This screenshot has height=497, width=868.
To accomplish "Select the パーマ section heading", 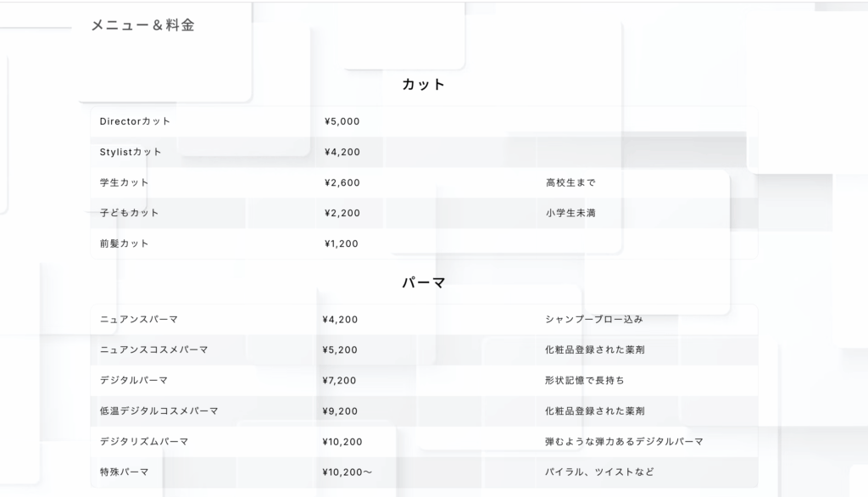I will (424, 282).
